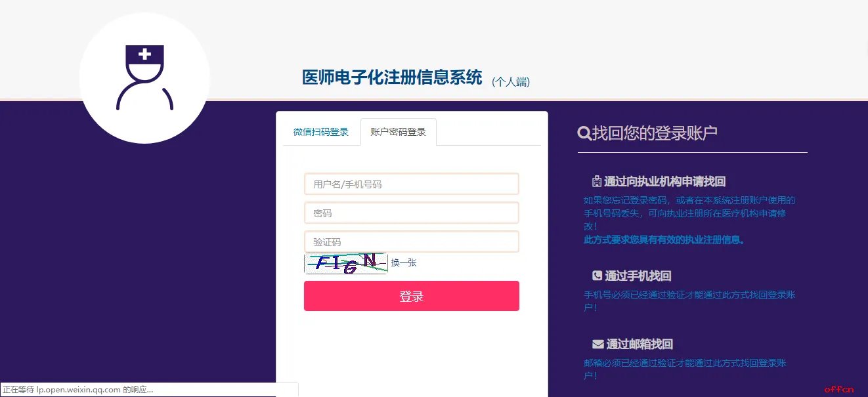Click the phone icon next to 通过手机找回

click(x=596, y=276)
